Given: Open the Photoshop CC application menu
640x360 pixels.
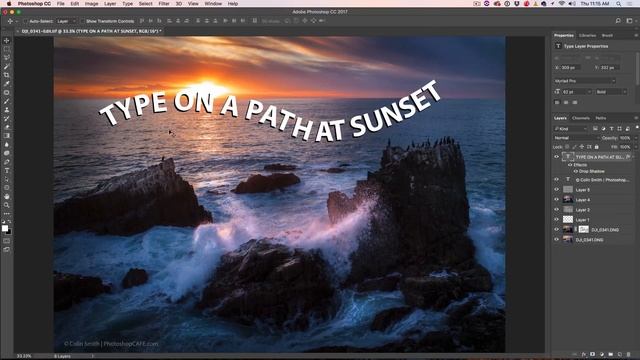Looking at the screenshot, I should [34, 3].
